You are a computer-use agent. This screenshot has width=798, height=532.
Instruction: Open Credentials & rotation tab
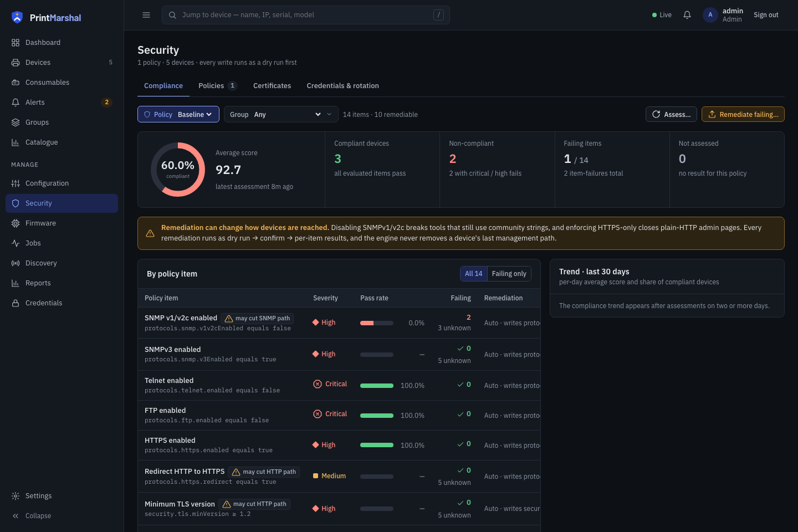pyautogui.click(x=343, y=86)
